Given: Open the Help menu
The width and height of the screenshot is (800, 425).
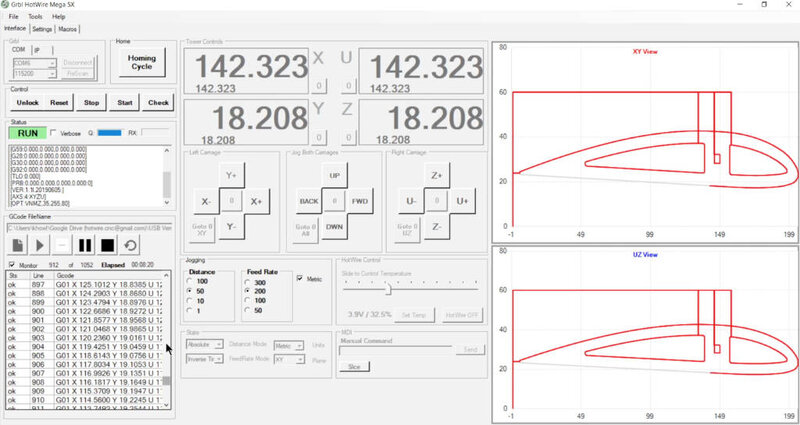Looking at the screenshot, I should point(58,17).
